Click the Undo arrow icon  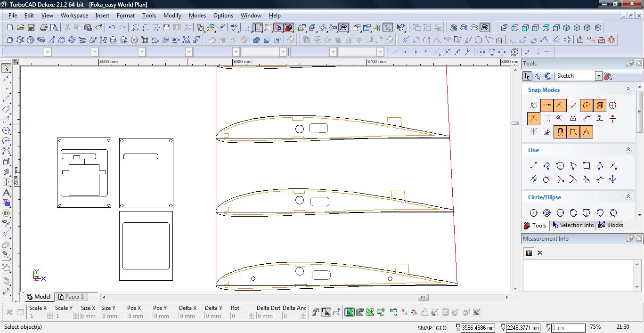coord(112,28)
